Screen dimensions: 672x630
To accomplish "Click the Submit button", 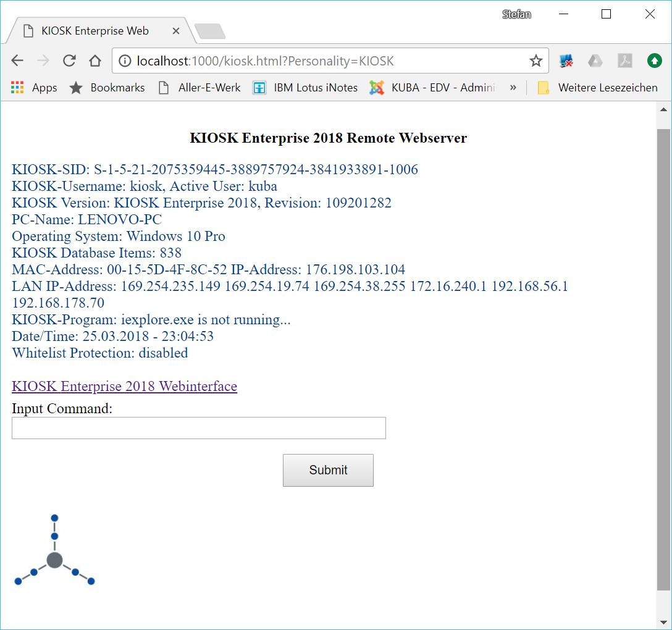I will click(328, 470).
